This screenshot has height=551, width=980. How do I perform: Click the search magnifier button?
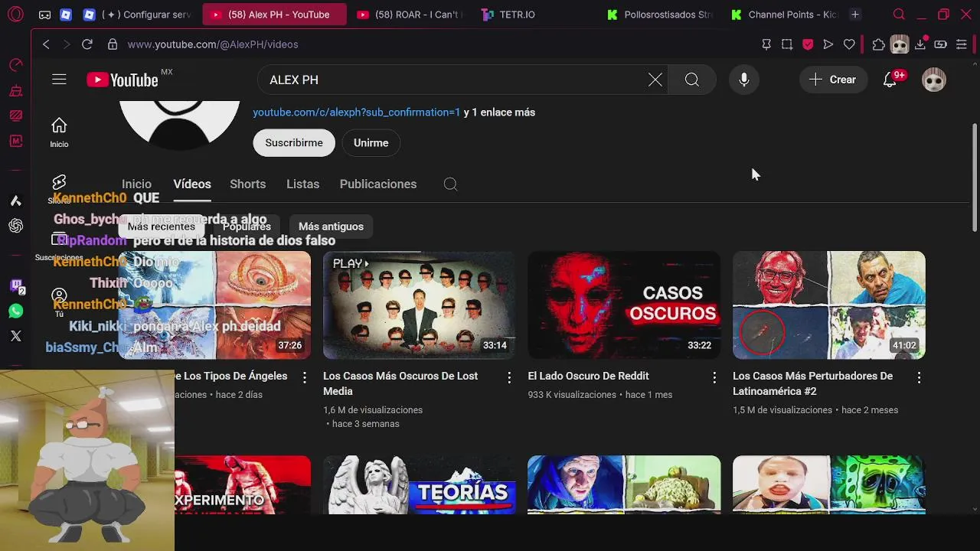pyautogui.click(x=692, y=80)
